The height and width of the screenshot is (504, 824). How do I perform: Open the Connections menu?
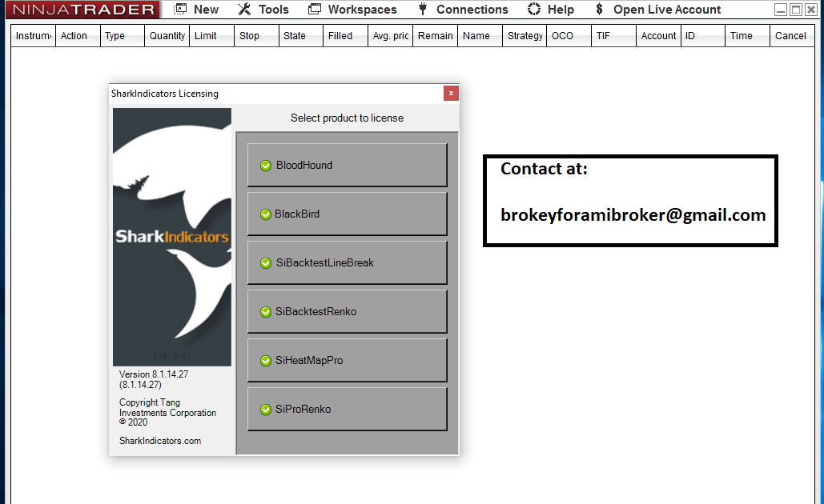point(463,10)
